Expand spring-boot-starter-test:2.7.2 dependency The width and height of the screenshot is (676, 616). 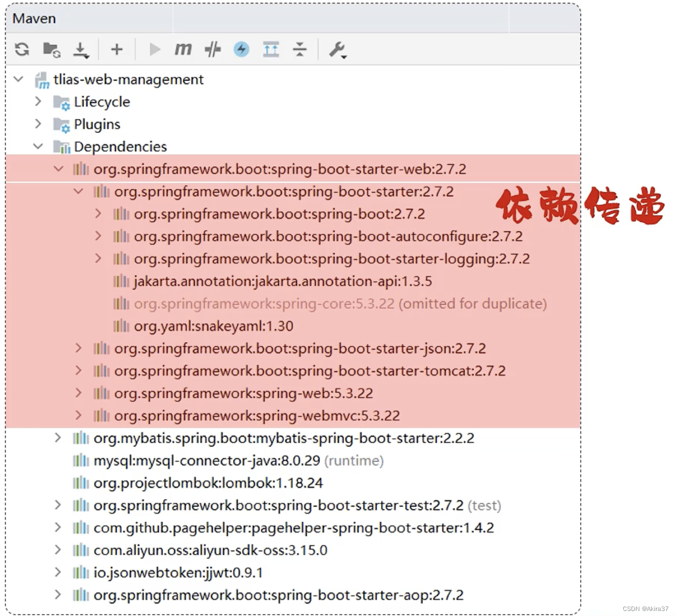[x=58, y=505]
